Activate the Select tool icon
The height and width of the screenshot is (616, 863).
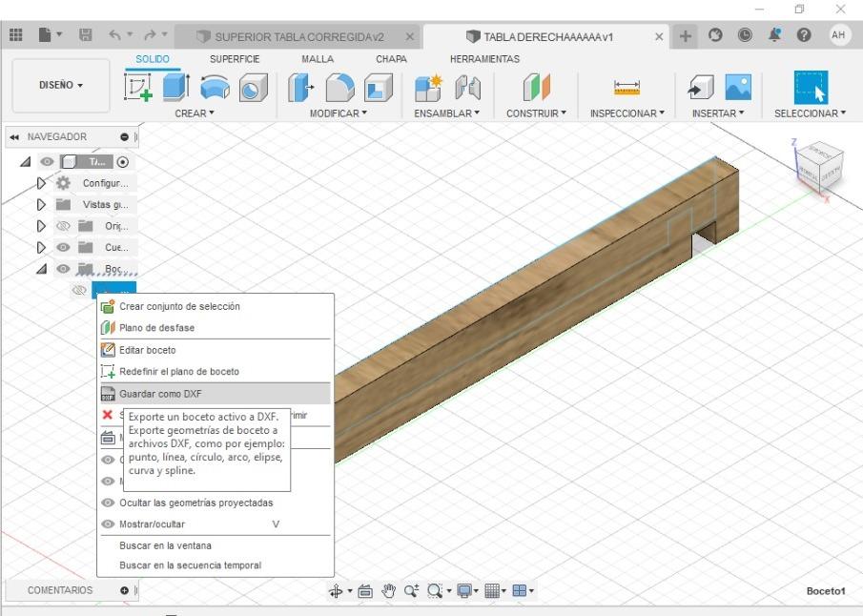click(x=811, y=87)
